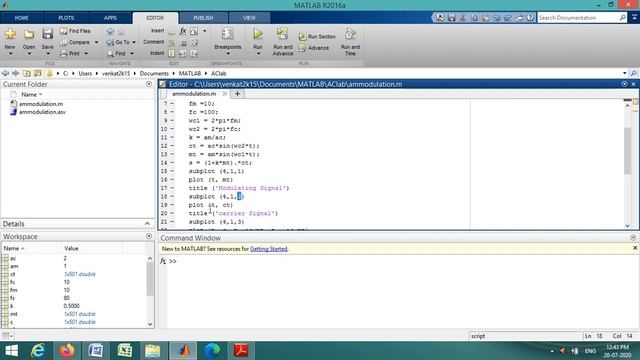Image resolution: width=640 pixels, height=360 pixels.
Task: Click the Find magnifier tool
Action: point(116,53)
